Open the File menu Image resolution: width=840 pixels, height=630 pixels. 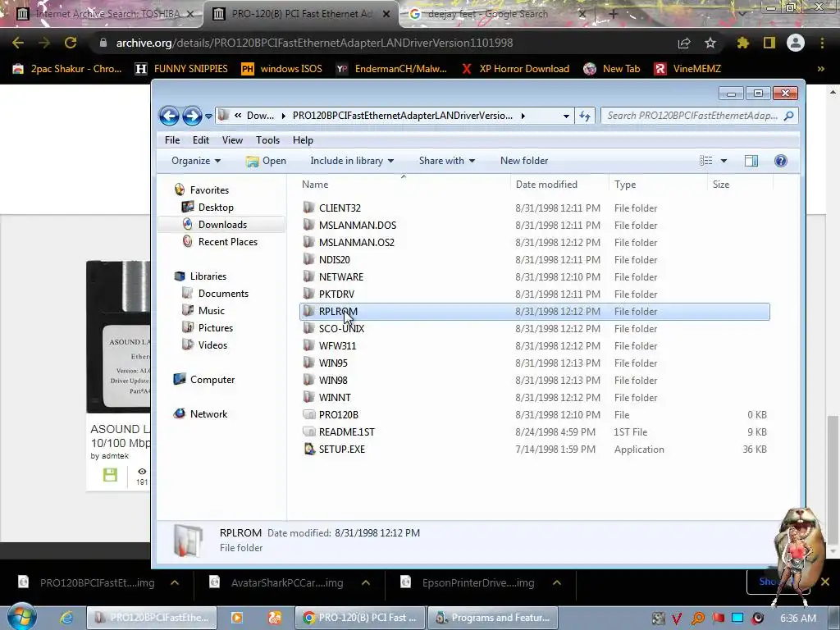(172, 140)
